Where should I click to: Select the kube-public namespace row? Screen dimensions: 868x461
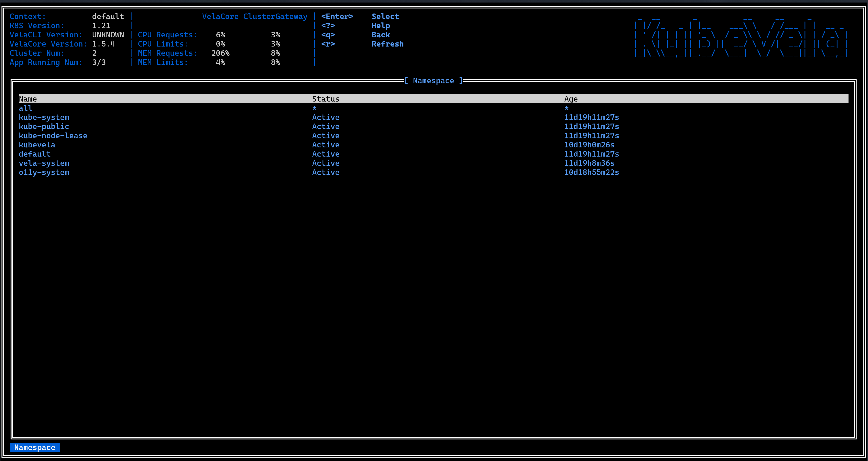433,126
